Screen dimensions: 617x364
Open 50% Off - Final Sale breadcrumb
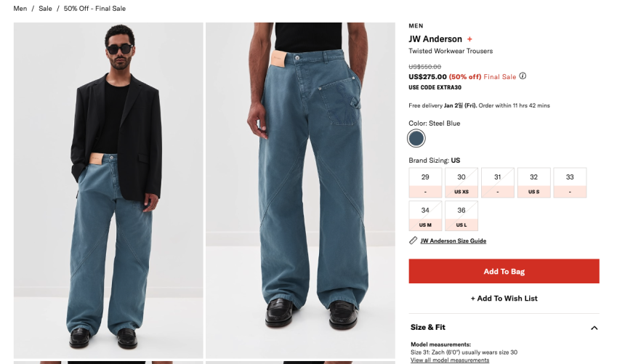(94, 8)
